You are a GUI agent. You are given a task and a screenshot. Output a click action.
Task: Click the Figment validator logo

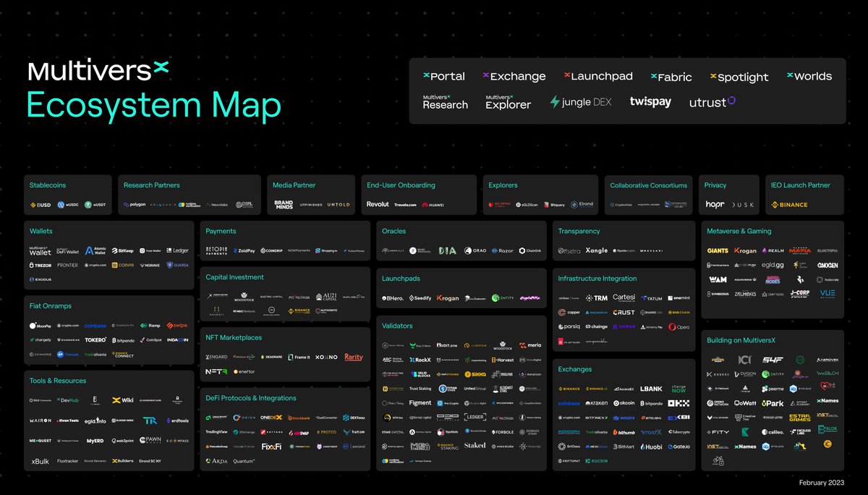click(x=420, y=403)
